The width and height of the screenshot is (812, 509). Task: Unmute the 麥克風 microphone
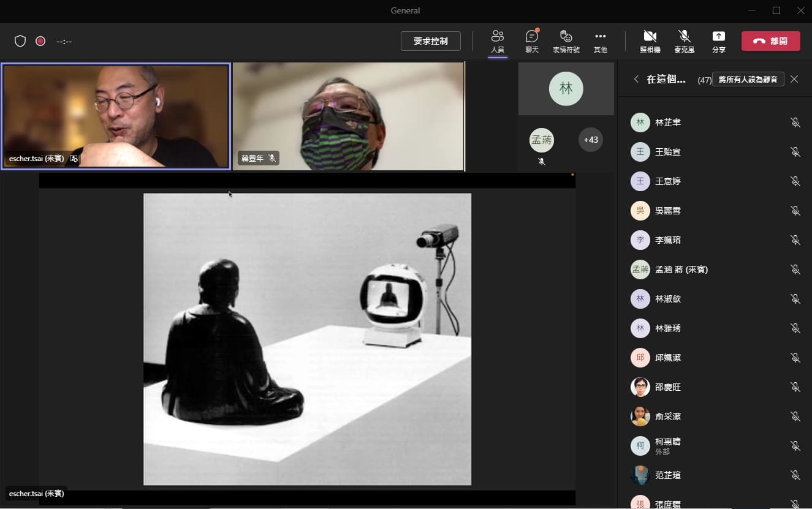[684, 40]
